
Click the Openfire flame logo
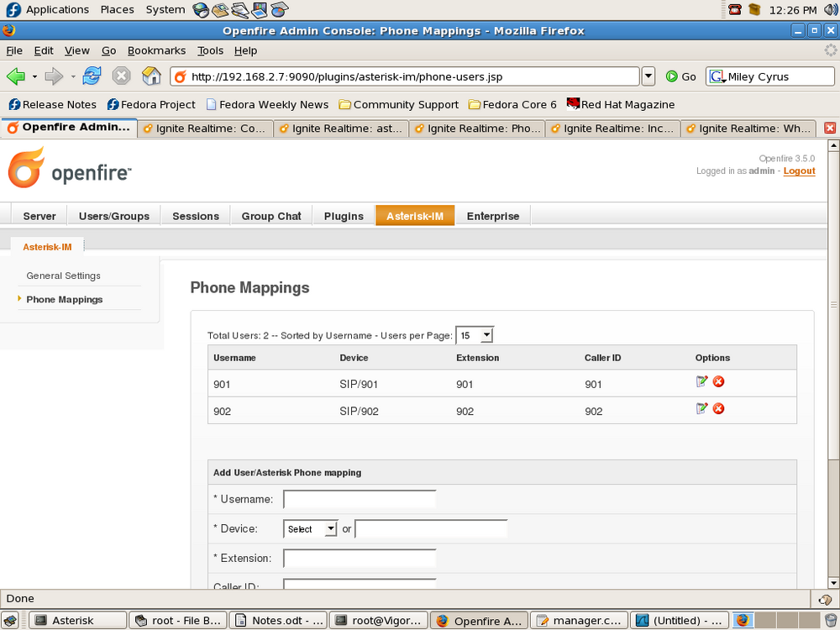(26, 168)
